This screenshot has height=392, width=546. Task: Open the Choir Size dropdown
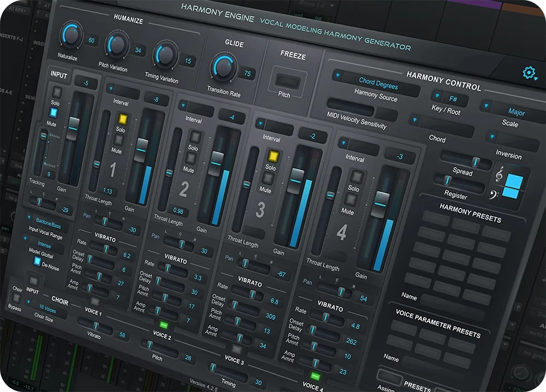(46, 308)
